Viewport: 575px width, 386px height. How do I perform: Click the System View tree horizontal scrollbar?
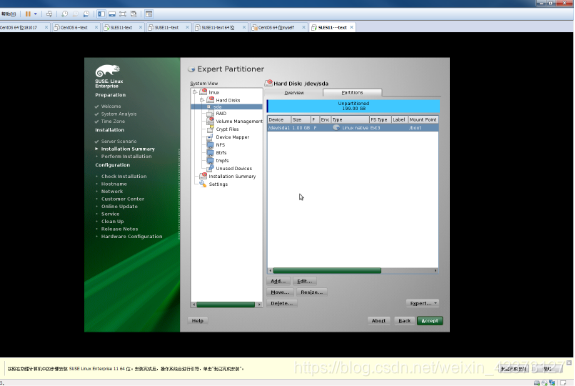pyautogui.click(x=227, y=305)
